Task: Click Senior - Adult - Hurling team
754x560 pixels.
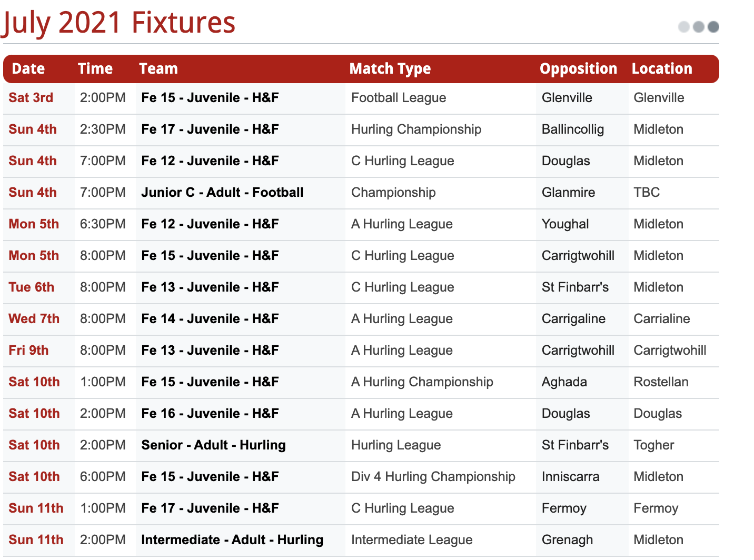Action: 213,445
